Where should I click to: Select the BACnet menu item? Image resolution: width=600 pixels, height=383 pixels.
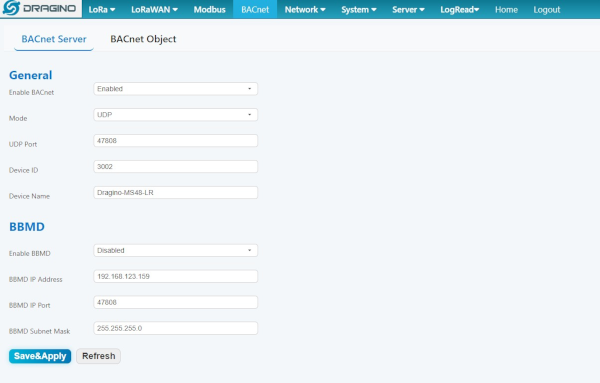(x=255, y=10)
